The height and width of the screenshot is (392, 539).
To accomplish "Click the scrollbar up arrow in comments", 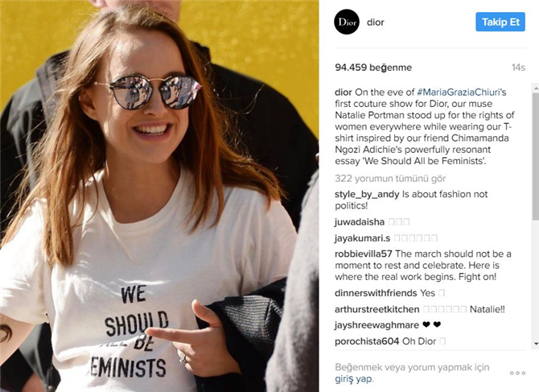I will coord(536,89).
